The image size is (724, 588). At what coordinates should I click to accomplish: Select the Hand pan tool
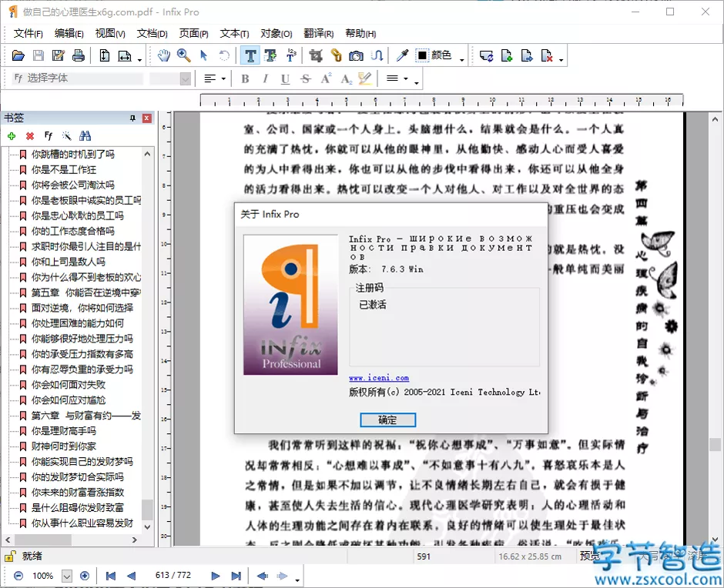[164, 56]
